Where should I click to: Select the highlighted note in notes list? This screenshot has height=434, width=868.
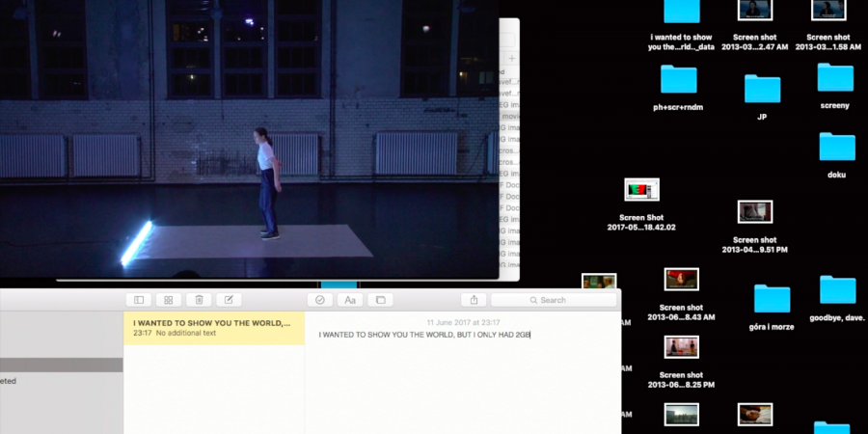click(213, 327)
